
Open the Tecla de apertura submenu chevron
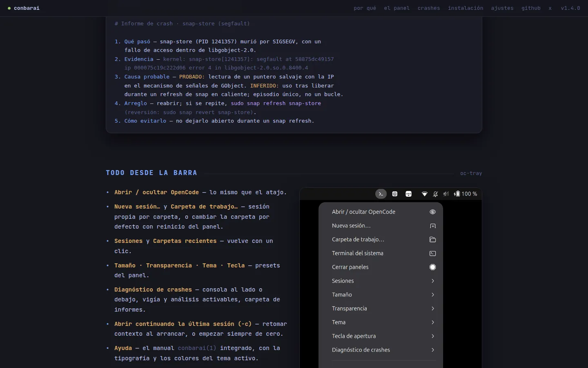(x=433, y=336)
